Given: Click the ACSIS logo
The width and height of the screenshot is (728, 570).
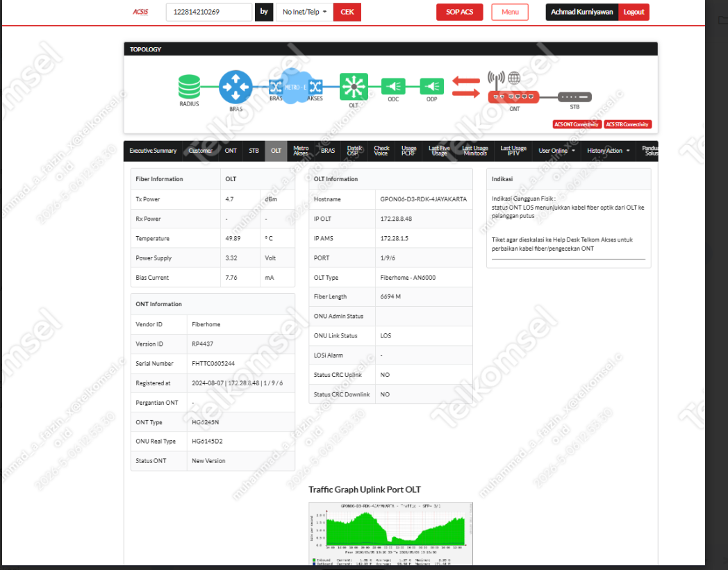Looking at the screenshot, I should [140, 12].
